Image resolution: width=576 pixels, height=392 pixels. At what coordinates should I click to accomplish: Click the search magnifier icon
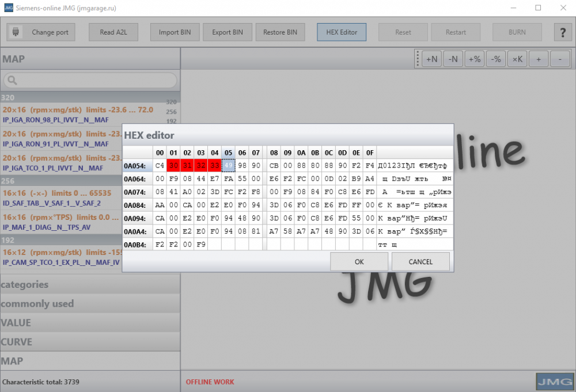12,80
